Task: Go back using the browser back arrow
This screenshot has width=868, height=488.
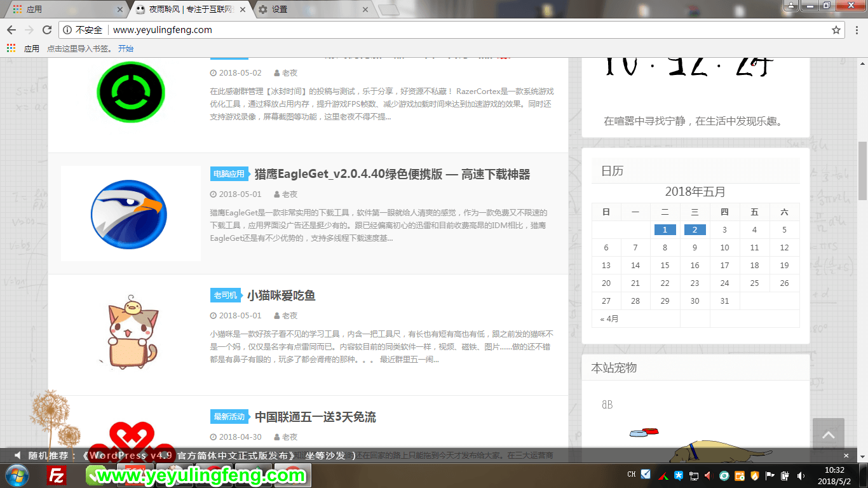Action: click(x=11, y=30)
